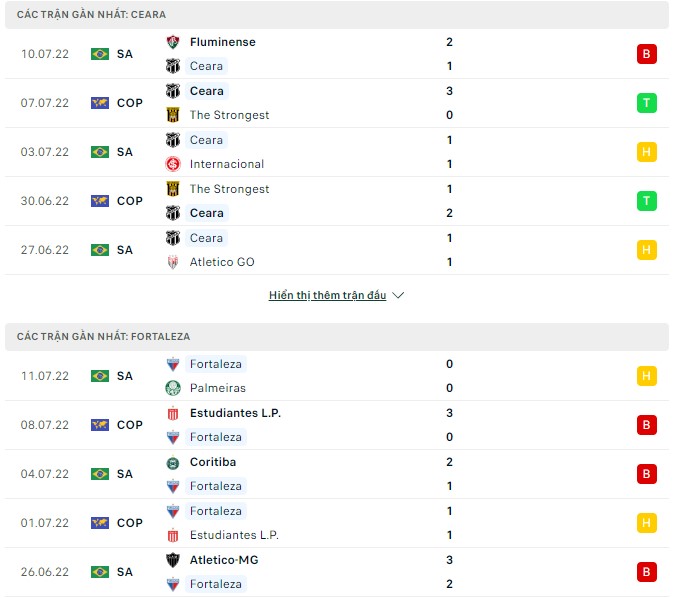676x598 pixels.
Task: Click the Coritiba team crest icon
Action: (173, 462)
